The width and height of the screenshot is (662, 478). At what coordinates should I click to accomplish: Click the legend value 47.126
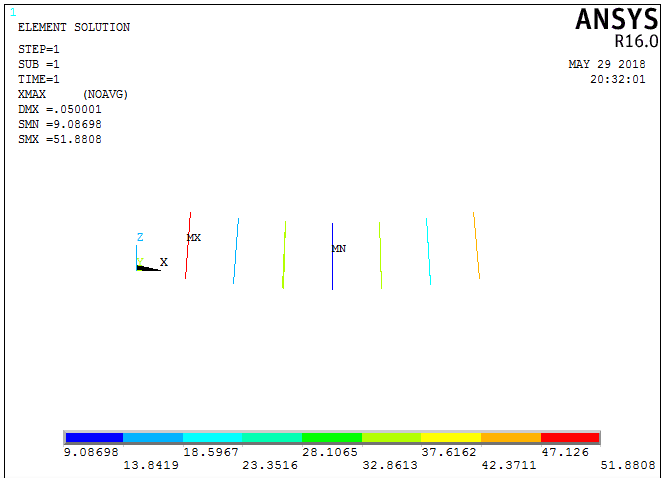[565, 452]
